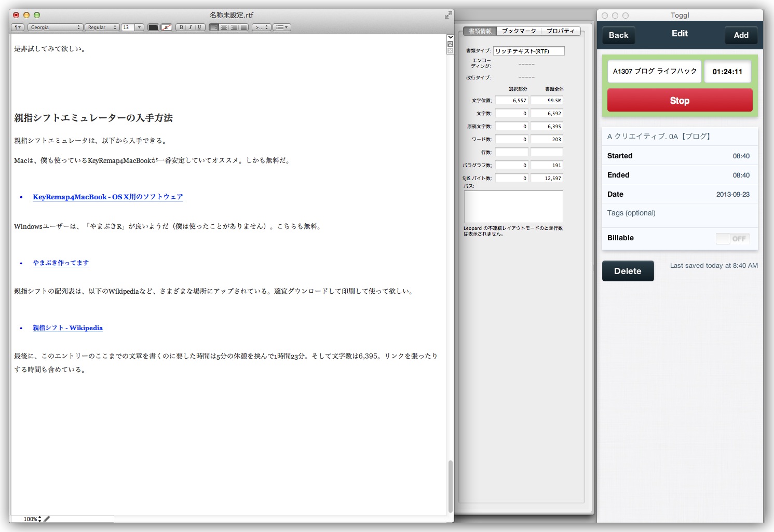The image size is (774, 532).
Task: Right-align the text
Action: pyautogui.click(x=234, y=27)
